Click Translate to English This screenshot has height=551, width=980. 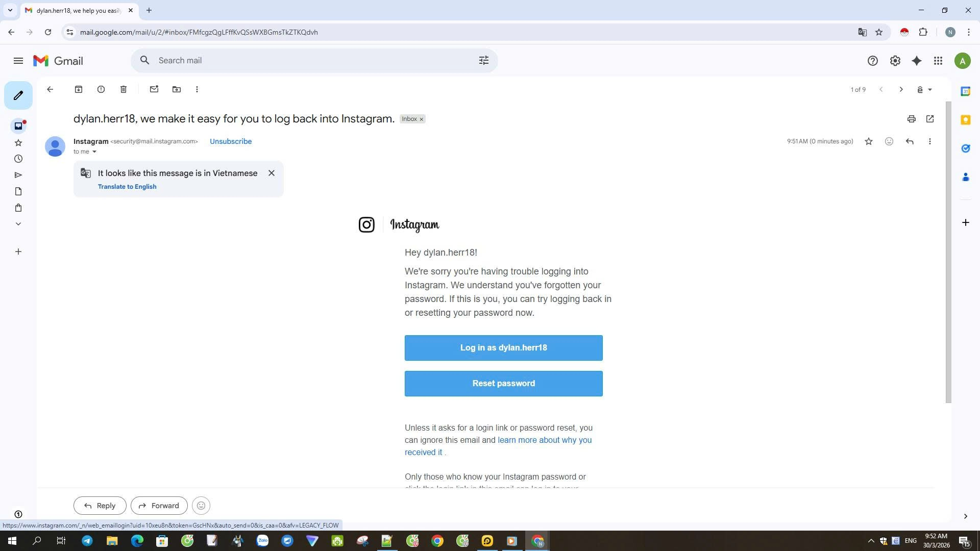tap(127, 187)
